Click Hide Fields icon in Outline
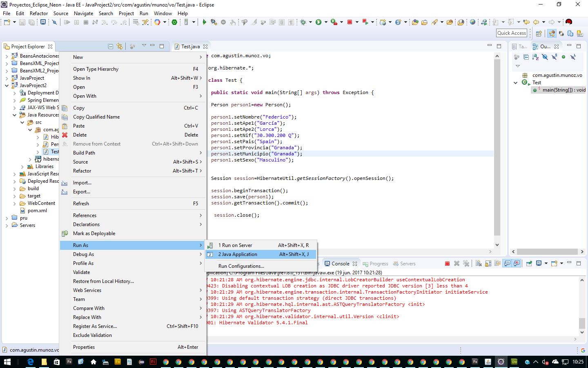 tap(545, 57)
